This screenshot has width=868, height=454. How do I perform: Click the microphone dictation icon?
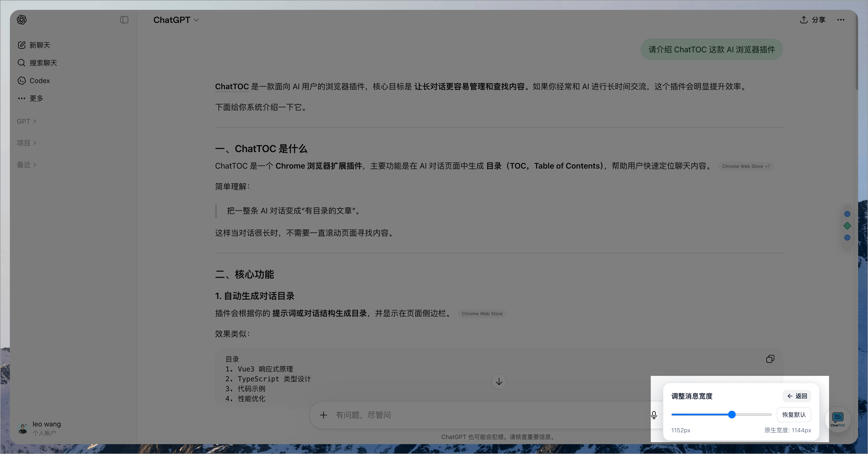click(654, 415)
